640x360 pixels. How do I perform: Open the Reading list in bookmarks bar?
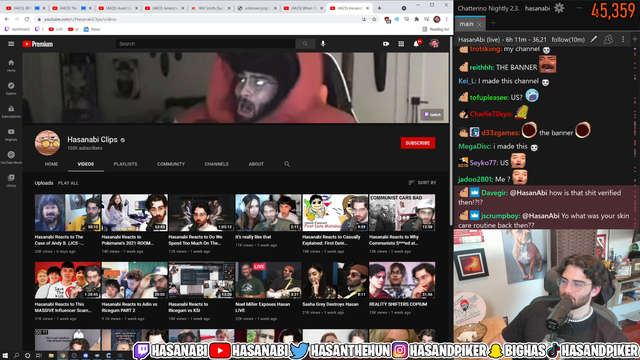point(436,29)
